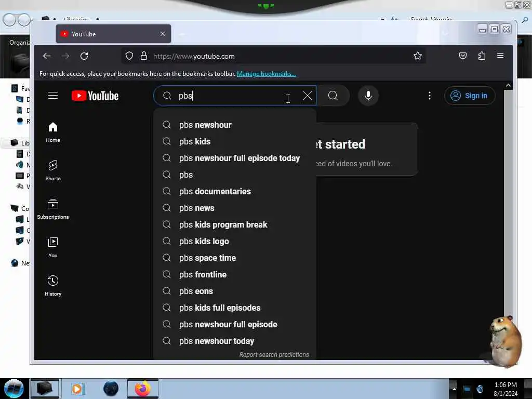This screenshot has width=532, height=399.
Task: Open Firefox from the taskbar
Action: [143, 389]
